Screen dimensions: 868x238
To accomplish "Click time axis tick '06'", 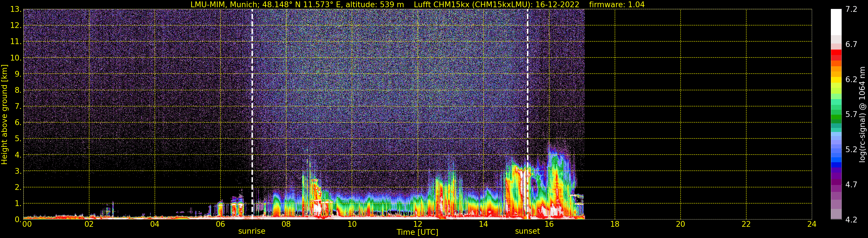I will point(220,224).
